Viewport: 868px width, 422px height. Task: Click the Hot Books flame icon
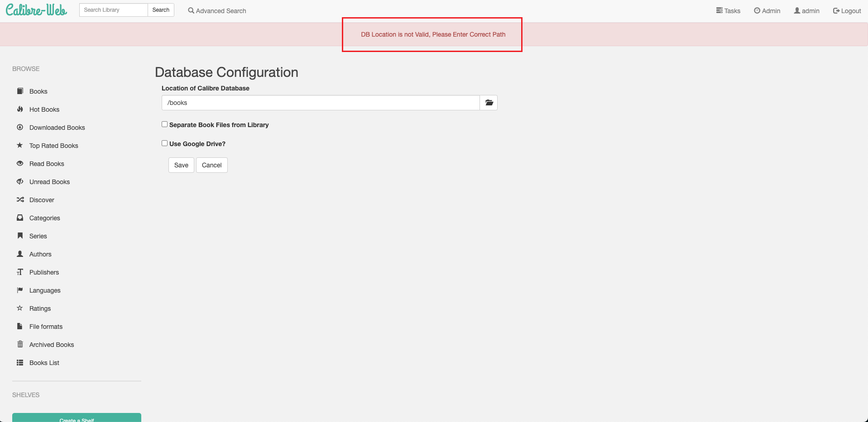pos(20,109)
